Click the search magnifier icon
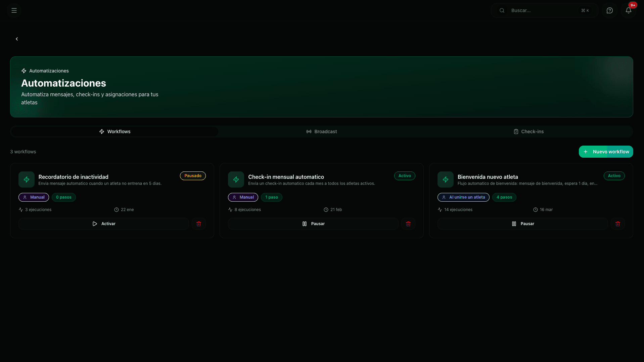644x362 pixels. (502, 10)
